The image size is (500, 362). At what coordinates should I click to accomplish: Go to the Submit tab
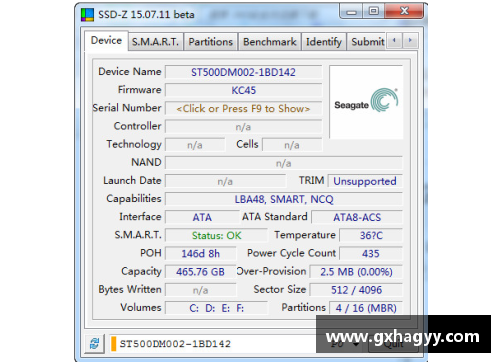[x=367, y=42]
